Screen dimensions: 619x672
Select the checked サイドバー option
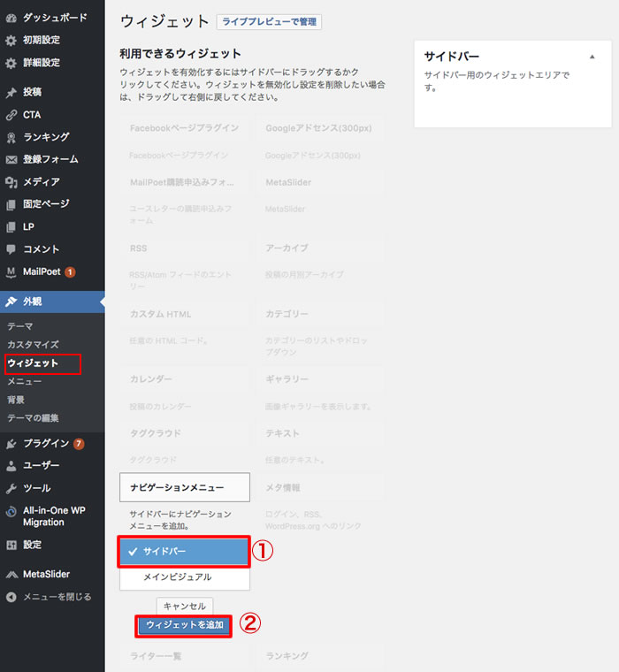point(185,552)
